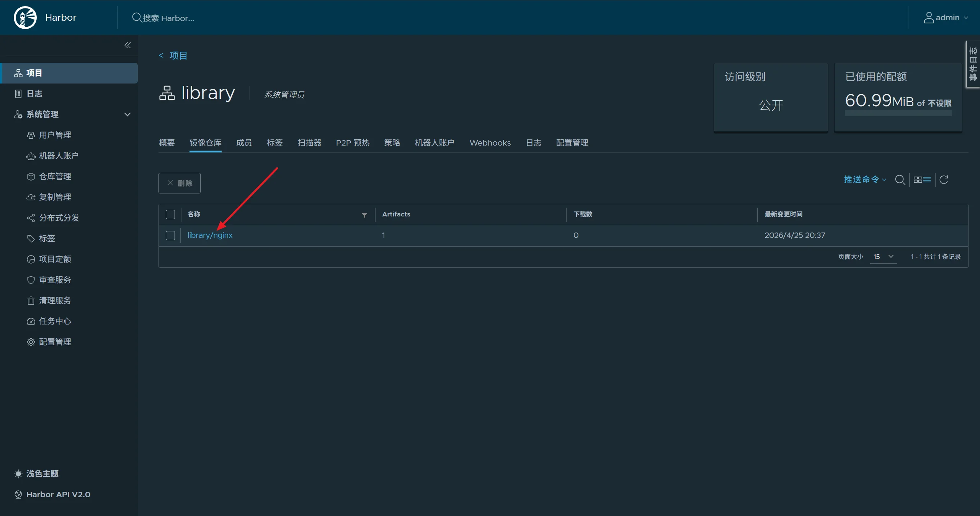Image resolution: width=980 pixels, height=516 pixels.
Task: Open 清理服务 page
Action: tap(55, 301)
